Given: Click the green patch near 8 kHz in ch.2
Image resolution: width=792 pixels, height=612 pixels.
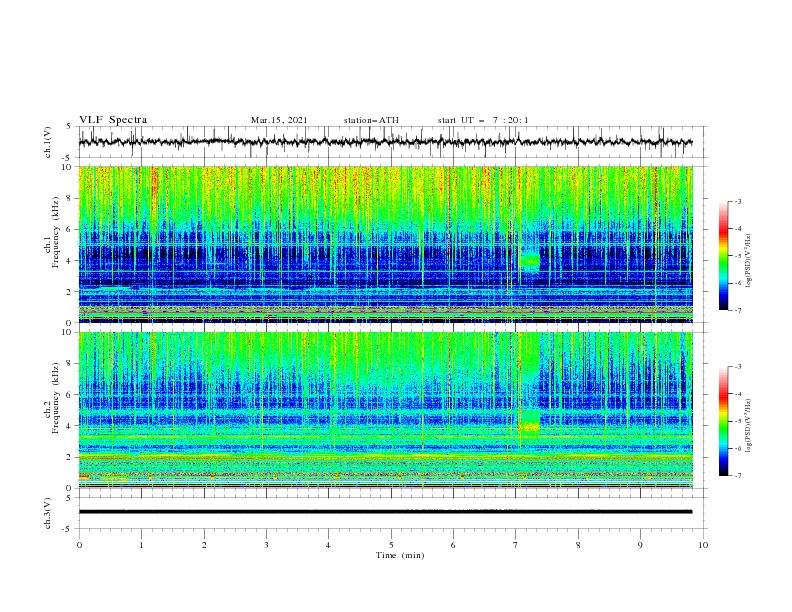Looking at the screenshot, I should (530, 353).
